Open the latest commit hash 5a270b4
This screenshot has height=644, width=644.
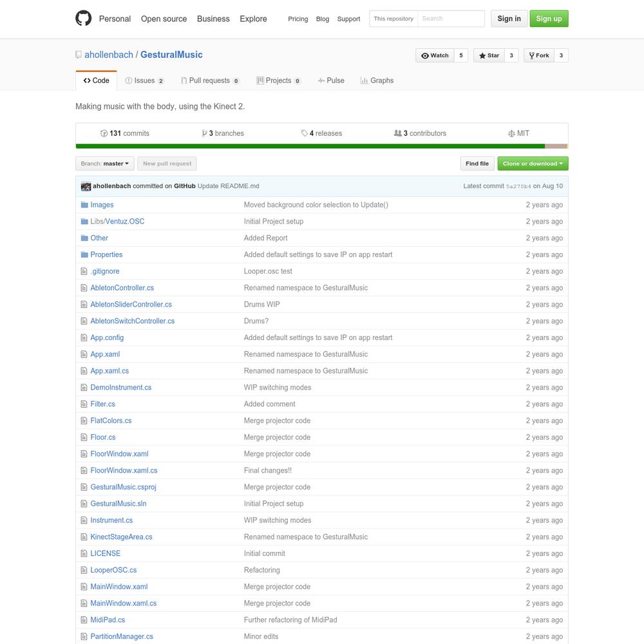[518, 187]
